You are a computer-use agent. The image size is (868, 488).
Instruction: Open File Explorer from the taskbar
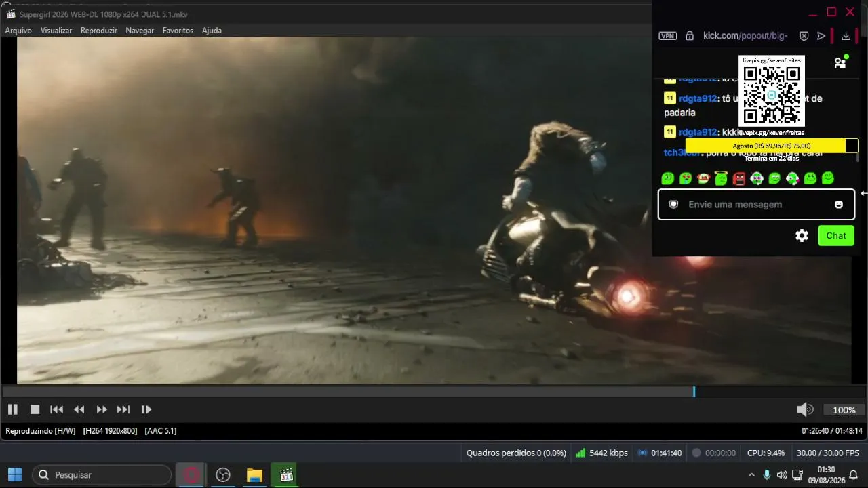click(x=254, y=475)
